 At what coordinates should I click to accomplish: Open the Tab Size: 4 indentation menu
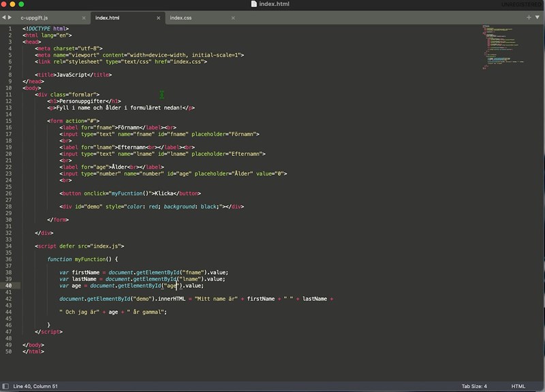click(474, 386)
